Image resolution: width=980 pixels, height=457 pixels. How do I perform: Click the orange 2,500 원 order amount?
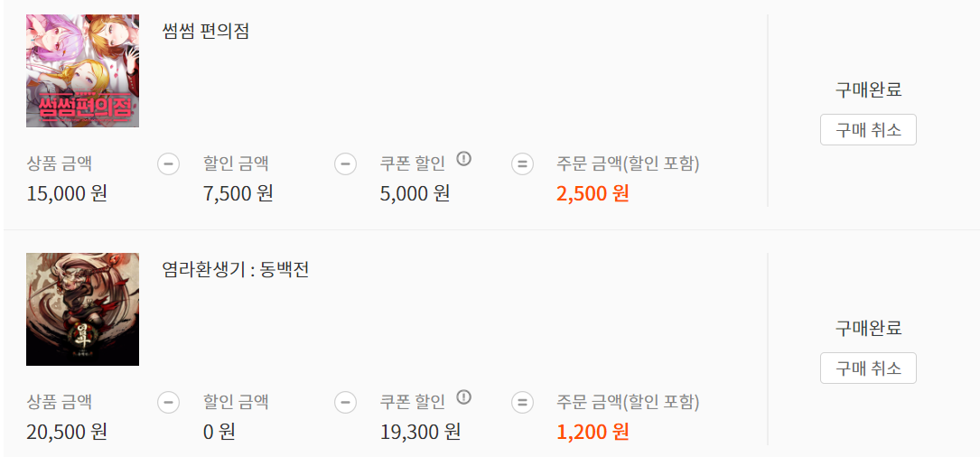593,193
